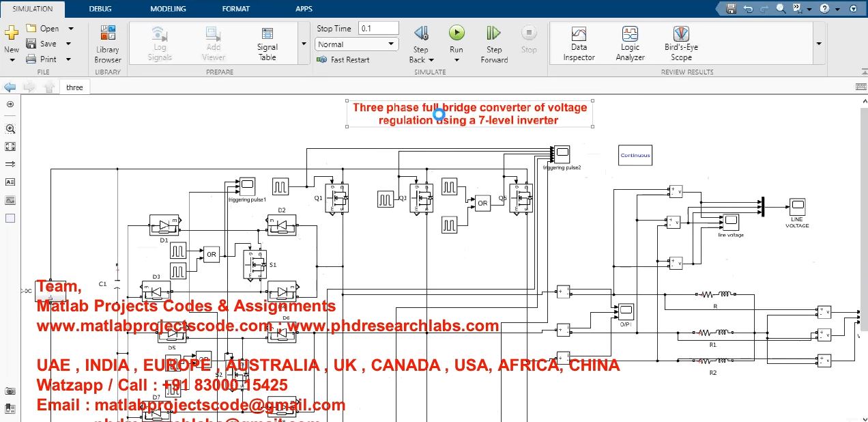
Task: Click the Stop Time input field
Action: tap(379, 29)
